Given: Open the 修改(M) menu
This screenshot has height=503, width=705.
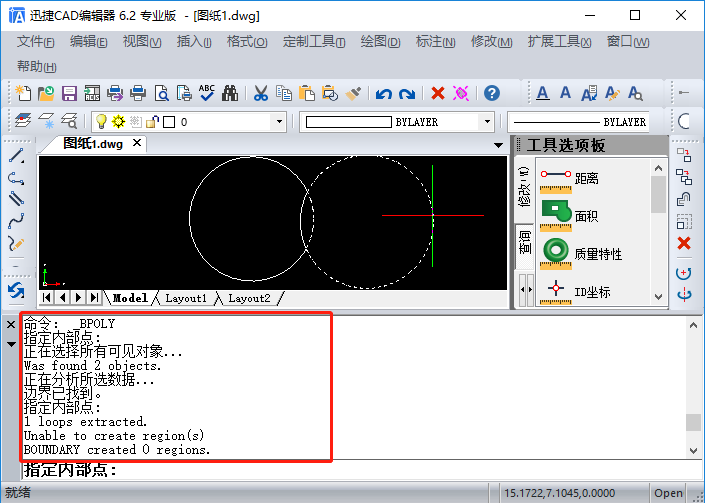Looking at the screenshot, I should click(x=491, y=42).
